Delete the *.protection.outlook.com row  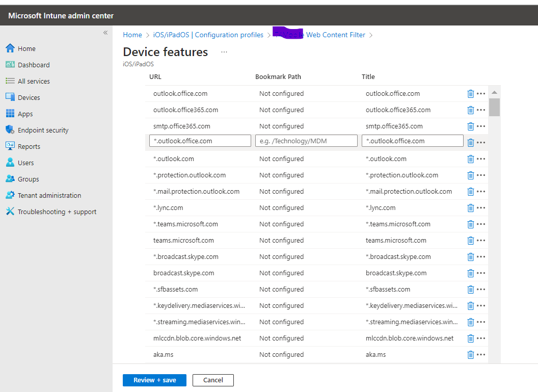click(x=470, y=175)
